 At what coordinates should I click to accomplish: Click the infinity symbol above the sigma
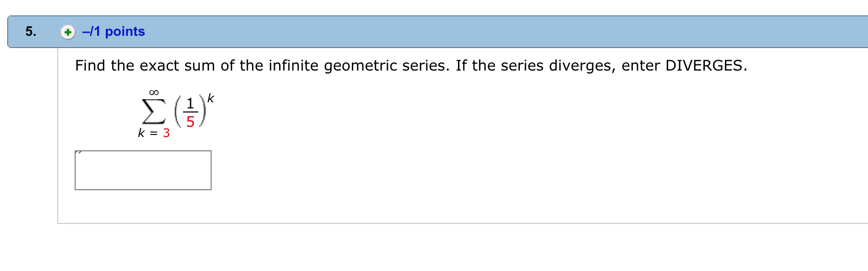(x=154, y=93)
